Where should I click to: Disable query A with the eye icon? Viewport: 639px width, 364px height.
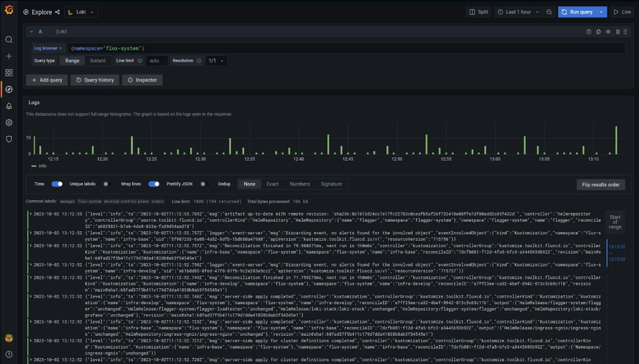(608, 32)
